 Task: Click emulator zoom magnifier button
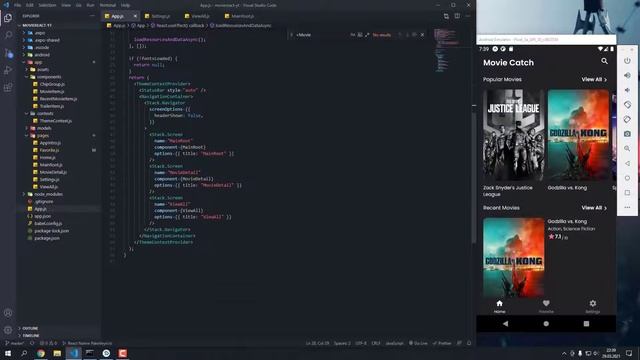click(x=627, y=149)
